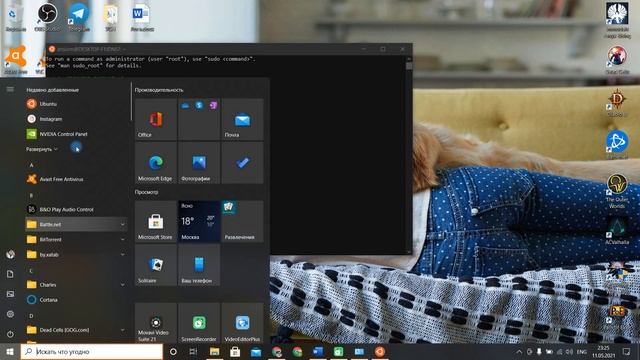
Task: Click the Windows Start button
Action: 10,351
